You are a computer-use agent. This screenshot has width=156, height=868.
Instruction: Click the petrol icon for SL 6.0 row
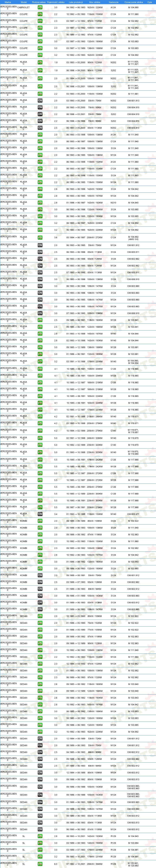click(x=40, y=864)
